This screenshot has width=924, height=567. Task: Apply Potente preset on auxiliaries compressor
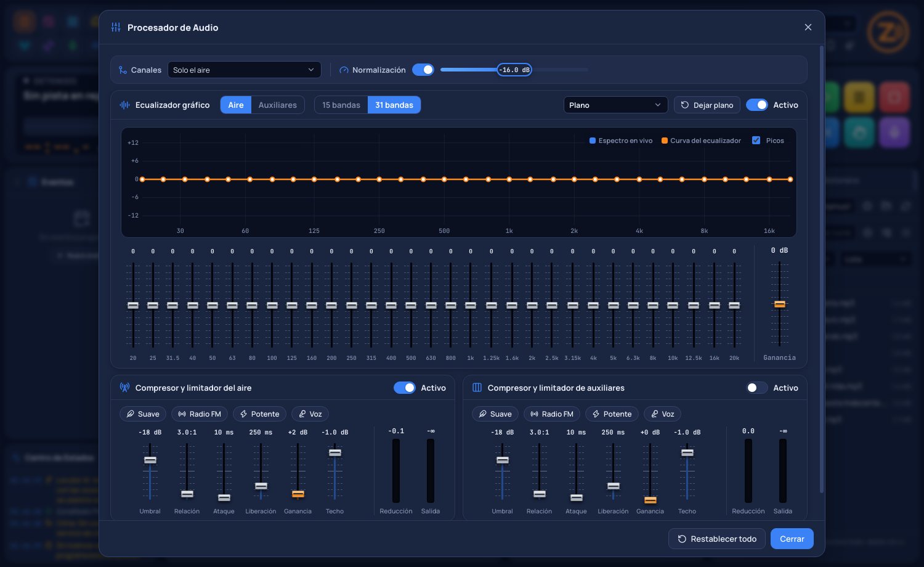click(x=612, y=414)
